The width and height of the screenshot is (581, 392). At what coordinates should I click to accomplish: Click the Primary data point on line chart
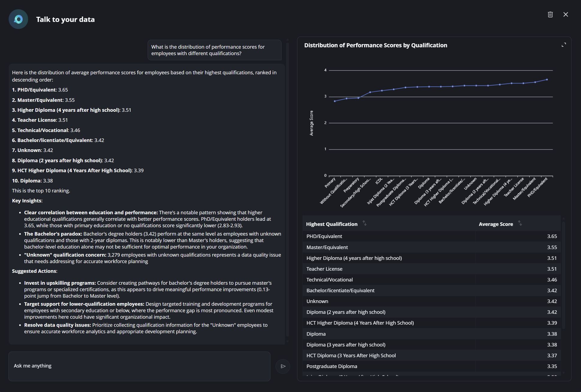(x=335, y=101)
